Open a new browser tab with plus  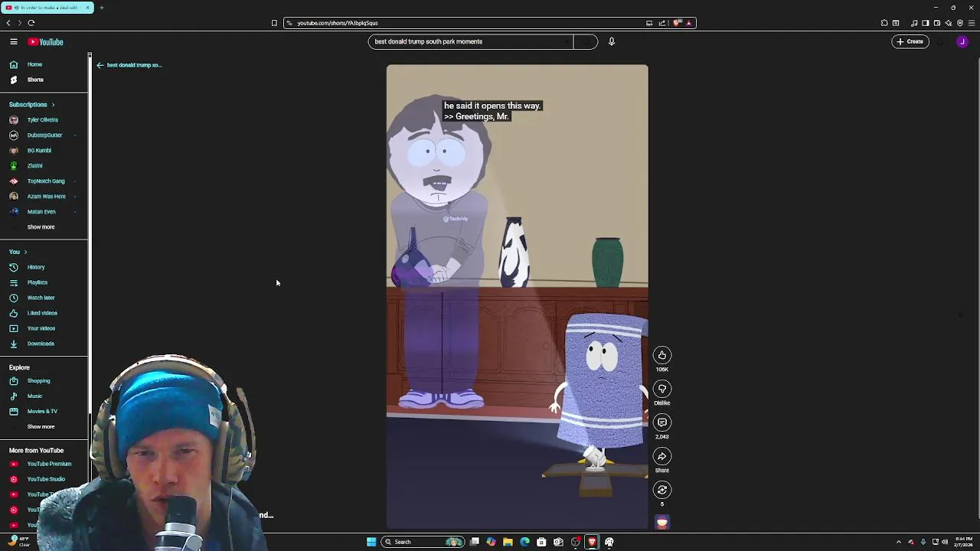click(x=101, y=8)
